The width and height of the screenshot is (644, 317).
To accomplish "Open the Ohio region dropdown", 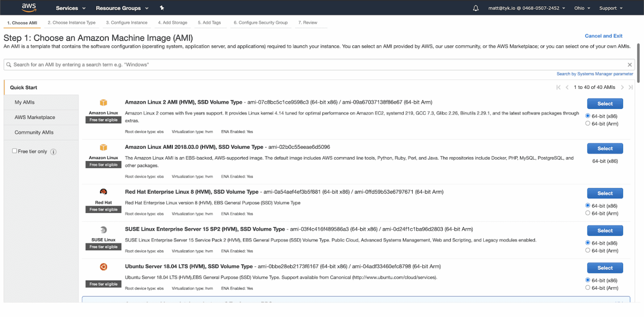I will point(582,8).
